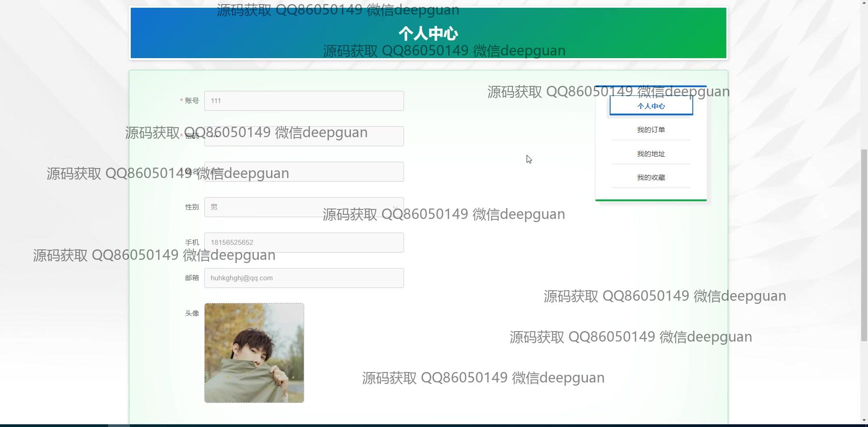
Task: Click the scrollbar down arrow
Action: pos(864,421)
